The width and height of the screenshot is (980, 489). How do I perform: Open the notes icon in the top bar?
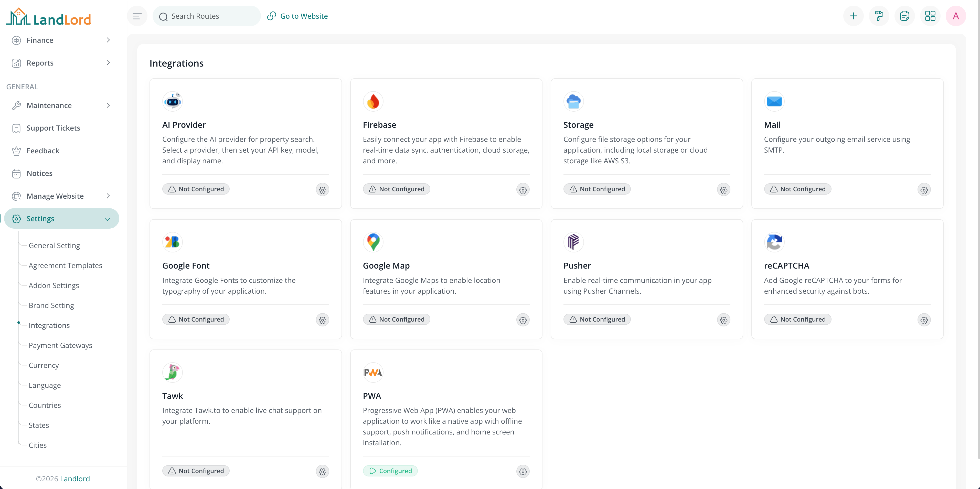[905, 16]
